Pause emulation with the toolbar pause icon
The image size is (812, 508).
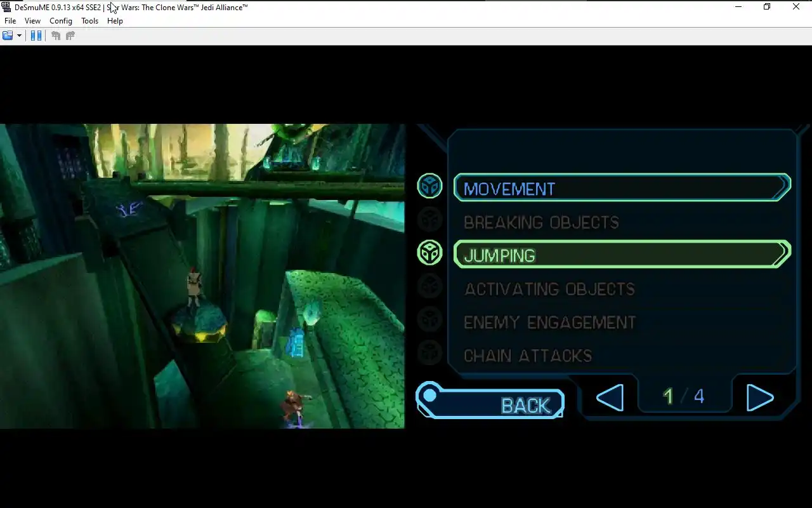tap(36, 36)
